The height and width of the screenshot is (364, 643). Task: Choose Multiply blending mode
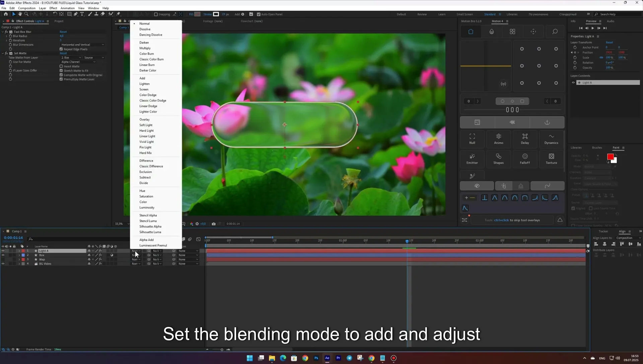click(145, 48)
